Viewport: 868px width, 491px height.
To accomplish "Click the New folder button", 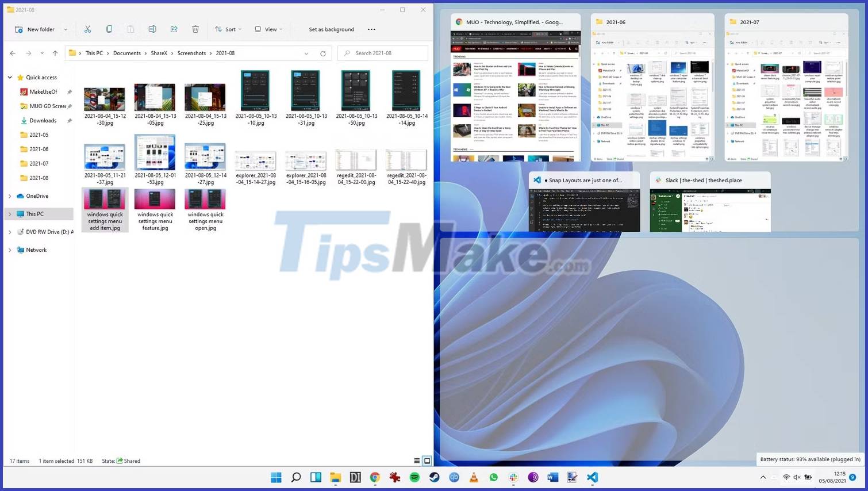I will 34,29.
